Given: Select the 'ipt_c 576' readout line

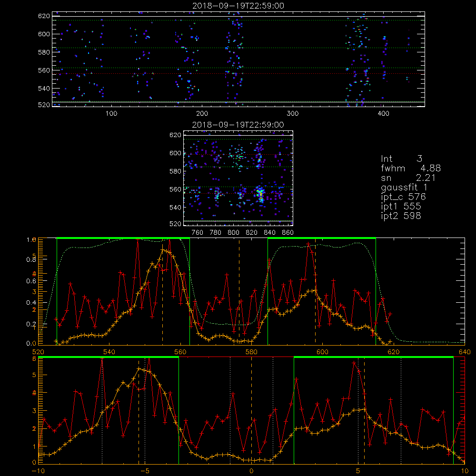Looking at the screenshot, I should click(404, 197).
